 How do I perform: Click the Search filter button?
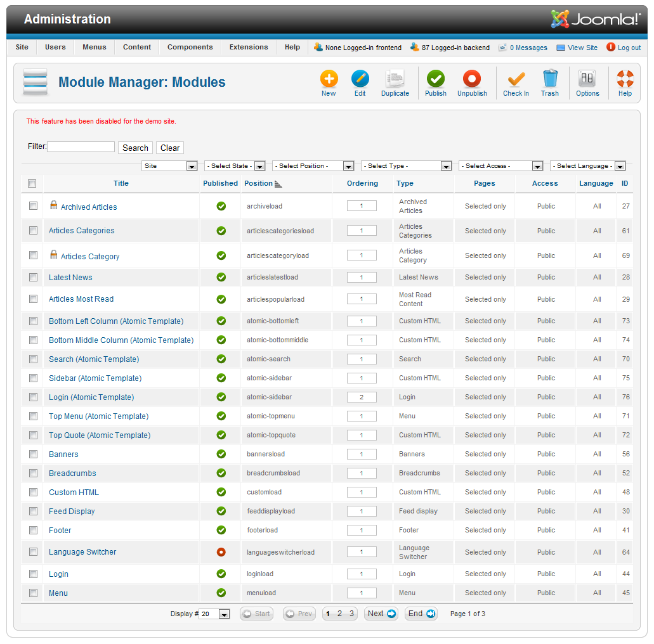135,148
